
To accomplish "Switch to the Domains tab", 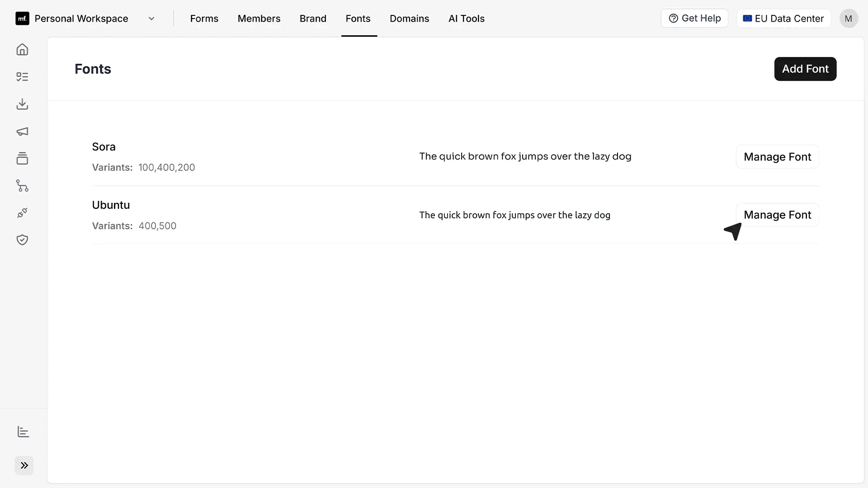I will point(410,19).
